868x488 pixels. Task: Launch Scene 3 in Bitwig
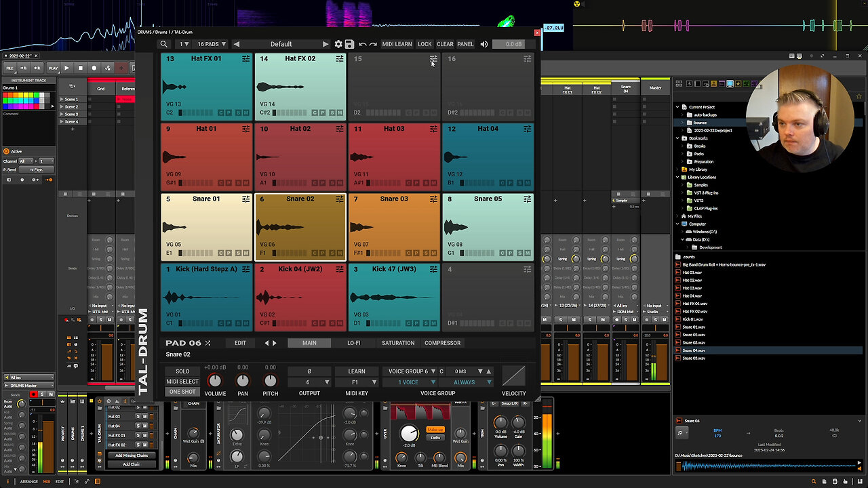point(62,114)
